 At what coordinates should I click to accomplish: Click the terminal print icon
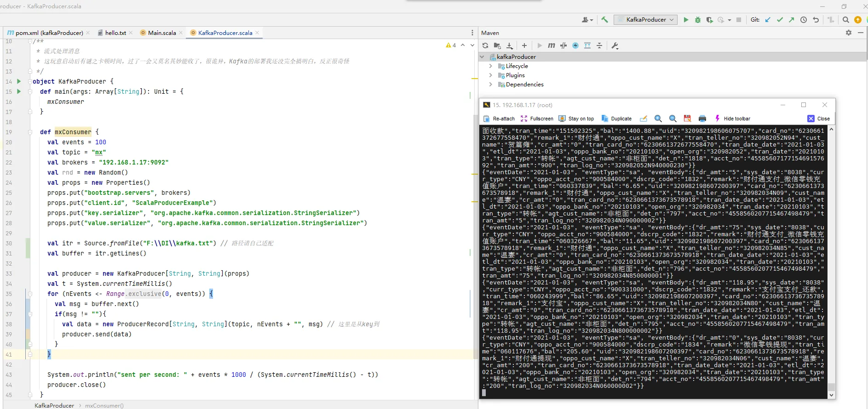tap(702, 119)
